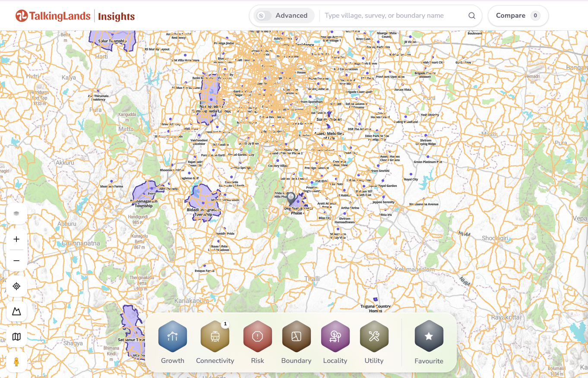The image size is (588, 378).
Task: Click the Channapatna town label
Action: click(81, 243)
